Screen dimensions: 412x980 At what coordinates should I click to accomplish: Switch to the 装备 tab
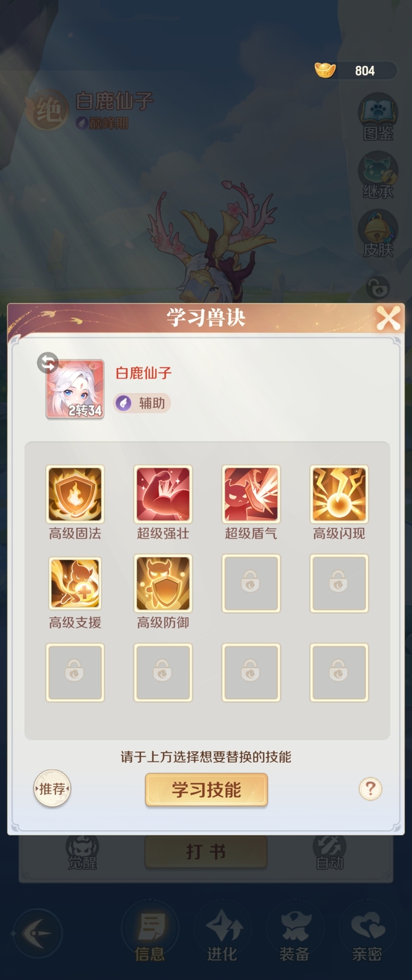click(294, 933)
